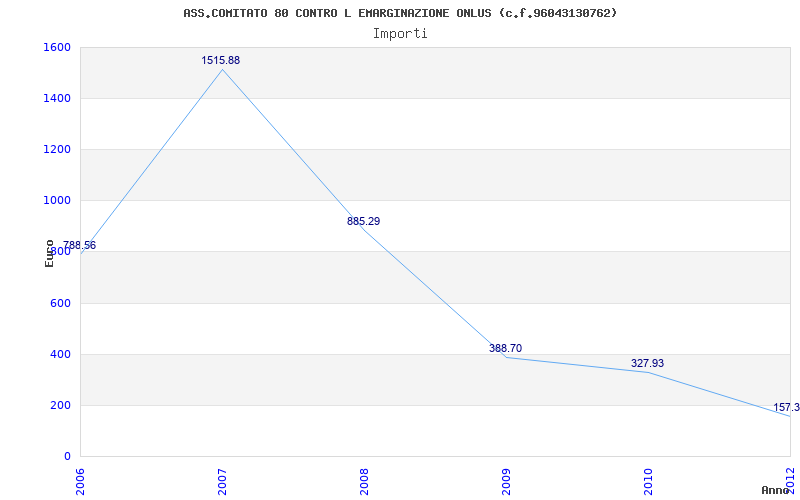Click the 2008 x-axis year label
Image resolution: width=800 pixels, height=500 pixels.
[x=364, y=480]
